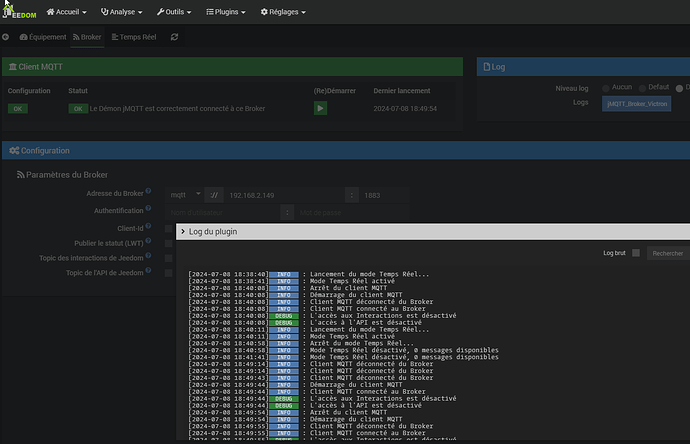Click the green Configuration OK badge
The width and height of the screenshot is (690, 444).
[x=18, y=109]
